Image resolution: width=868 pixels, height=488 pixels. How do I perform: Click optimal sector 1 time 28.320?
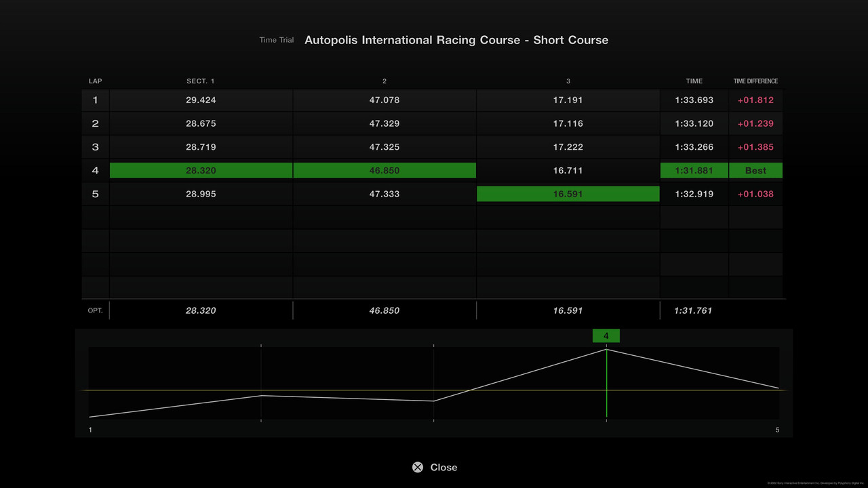[x=201, y=310]
